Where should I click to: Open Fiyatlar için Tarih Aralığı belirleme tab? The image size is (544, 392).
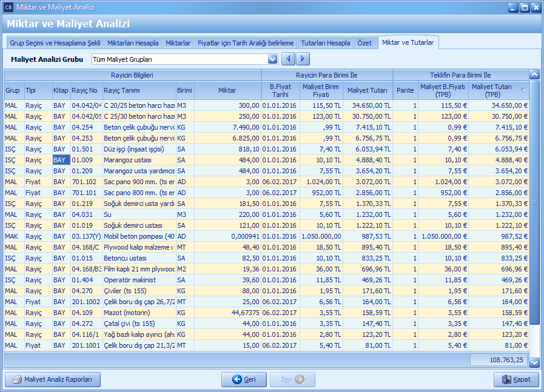(x=246, y=43)
